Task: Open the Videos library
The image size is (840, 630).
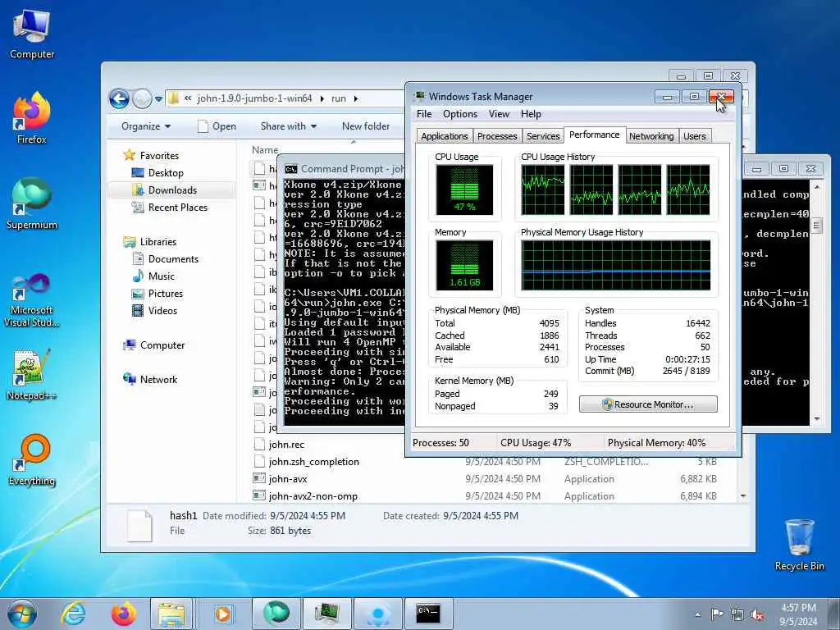Action: [x=162, y=311]
